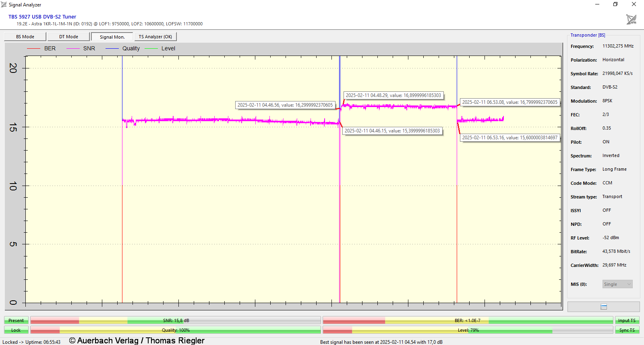Restore down the Signal Analyzer window
Screen dimensions: 644x345
pos(615,4)
